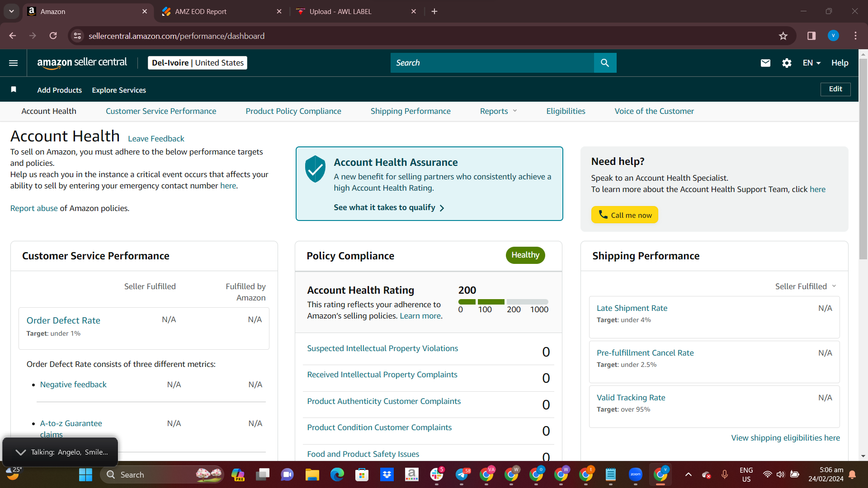This screenshot has height=488, width=868.
Task: Bookmark this page with the star icon
Action: (783, 36)
